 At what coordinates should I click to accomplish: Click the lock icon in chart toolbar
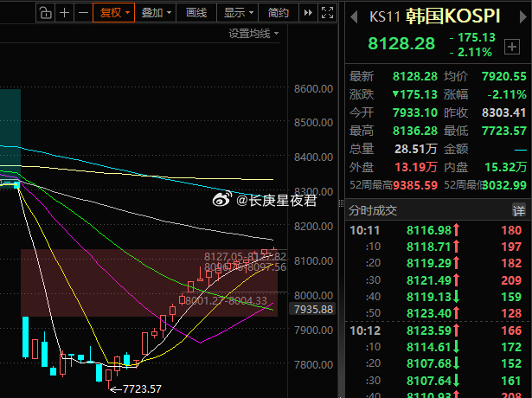[x=46, y=13]
